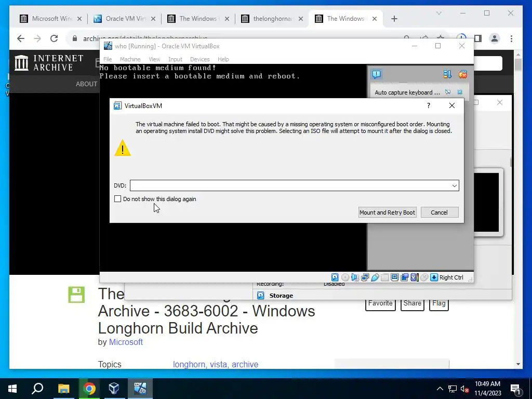Open Chrome side panel icon
Screen dimensions: 532x399
(x=478, y=38)
